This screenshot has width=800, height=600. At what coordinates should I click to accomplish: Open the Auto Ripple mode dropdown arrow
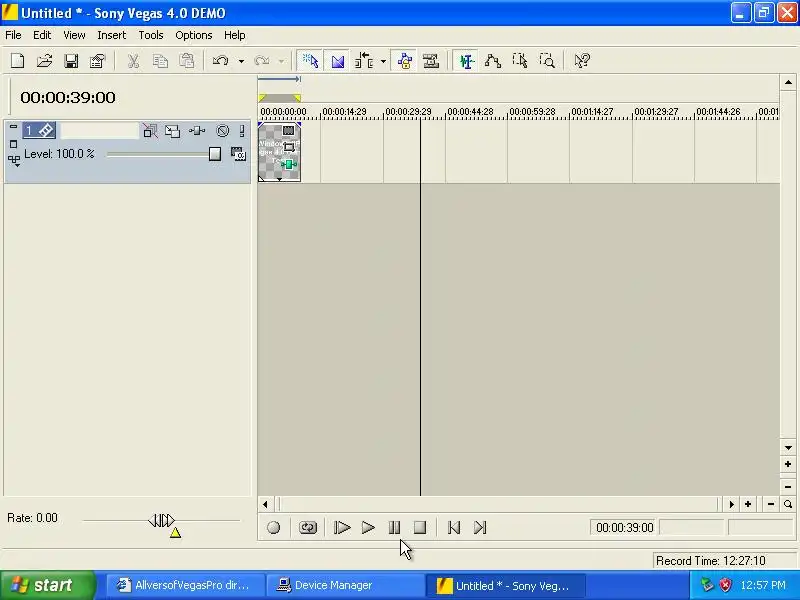coord(383,61)
